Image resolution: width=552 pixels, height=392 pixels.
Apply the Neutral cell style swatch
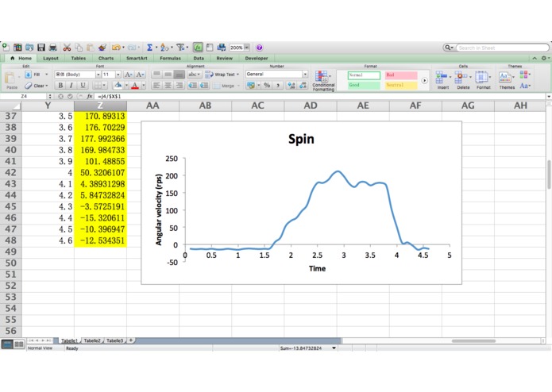[401, 85]
